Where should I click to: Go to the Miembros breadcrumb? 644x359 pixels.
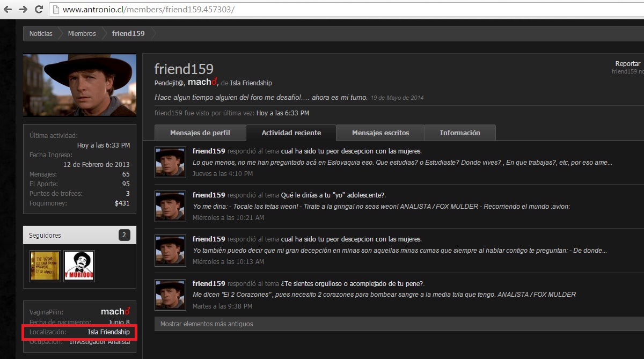(82, 33)
